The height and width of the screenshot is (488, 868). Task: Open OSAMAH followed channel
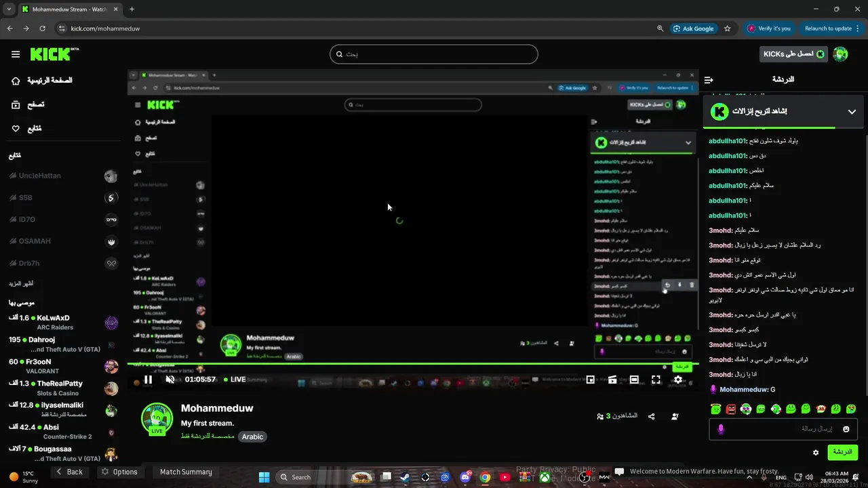(64, 241)
